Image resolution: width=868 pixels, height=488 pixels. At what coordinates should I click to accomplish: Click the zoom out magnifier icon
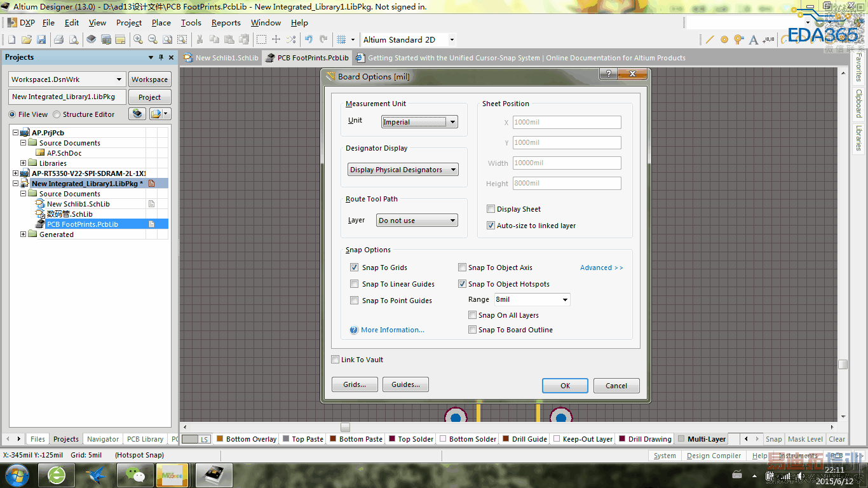tap(153, 39)
